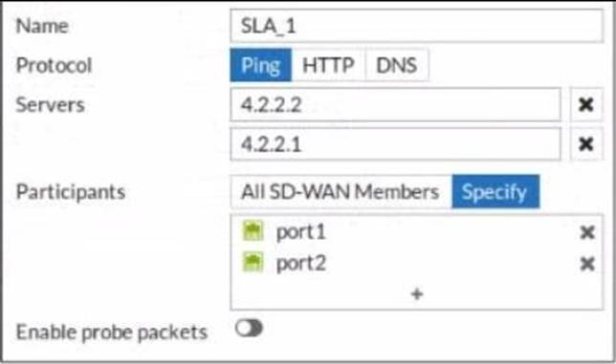Select the DNS protocol option
Viewport: 616px width, 364px height.
pyautogui.click(x=397, y=65)
